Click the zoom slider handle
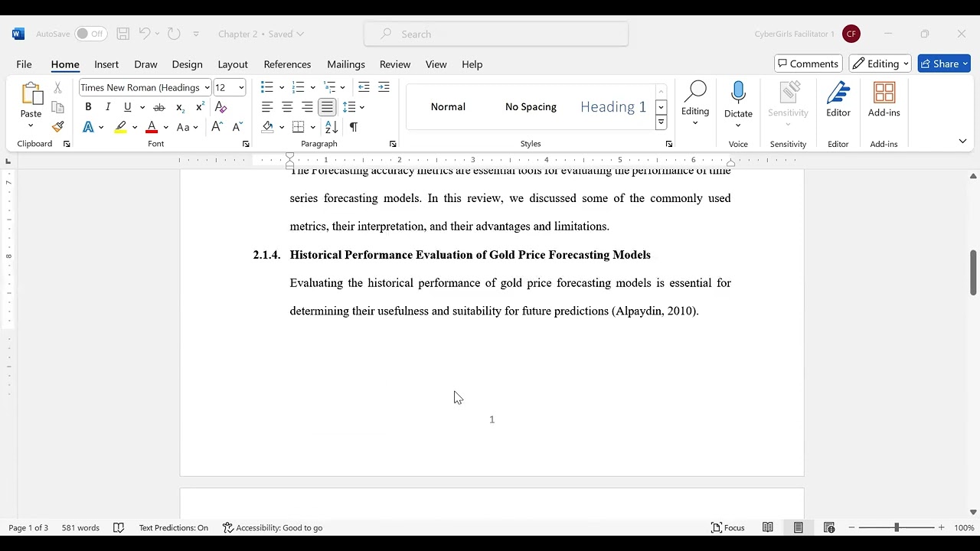980x551 pixels. (x=897, y=527)
